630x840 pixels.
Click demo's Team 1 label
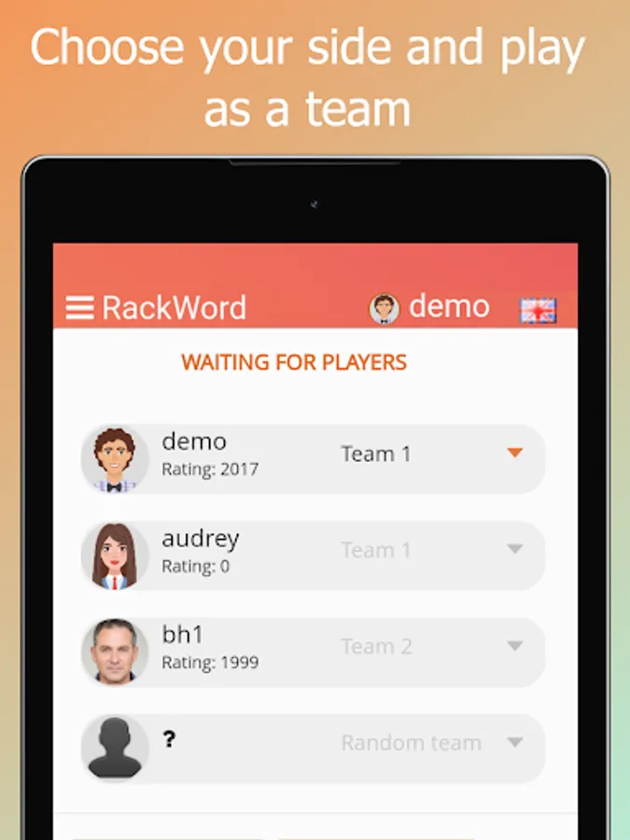click(376, 454)
